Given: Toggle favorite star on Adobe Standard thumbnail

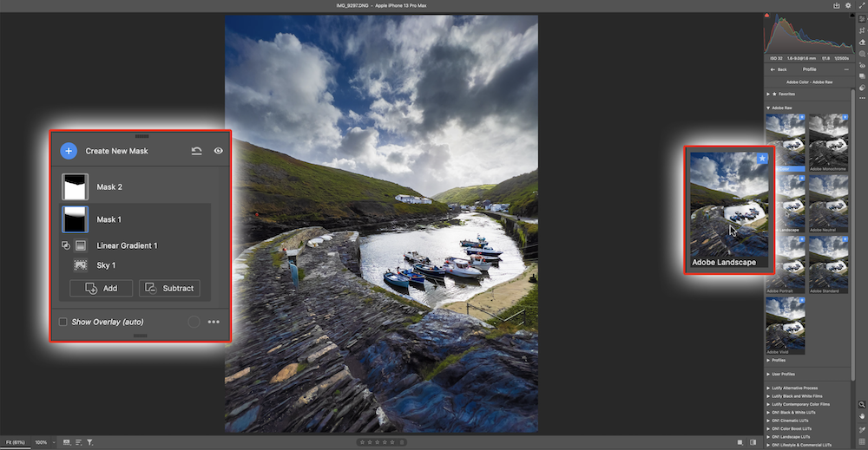Looking at the screenshot, I should tap(845, 239).
